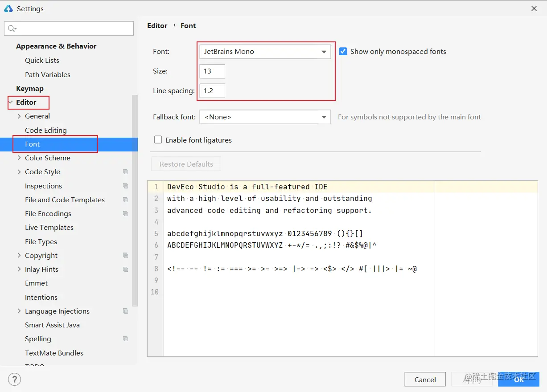The width and height of the screenshot is (547, 392).
Task: Select the Keymap settings page
Action: point(30,88)
